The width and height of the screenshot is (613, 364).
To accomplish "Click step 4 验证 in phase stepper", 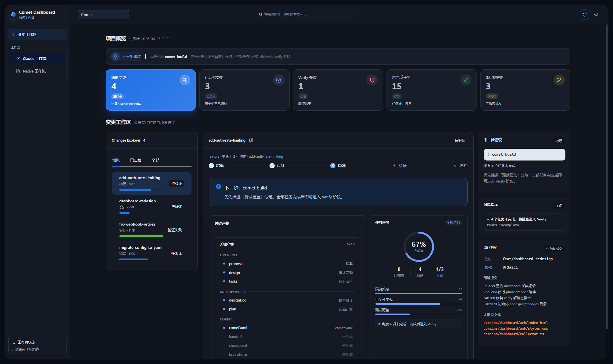I will pyautogui.click(x=399, y=166).
